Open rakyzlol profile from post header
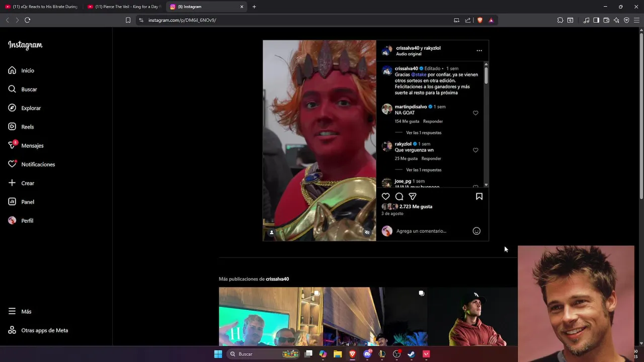This screenshot has width=644, height=362. (x=432, y=48)
